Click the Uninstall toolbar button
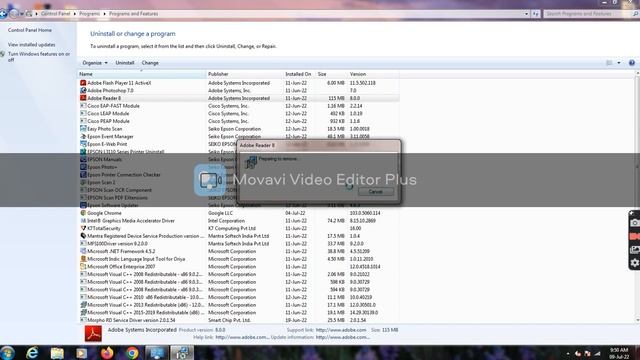The height and width of the screenshot is (360, 640). click(x=125, y=63)
